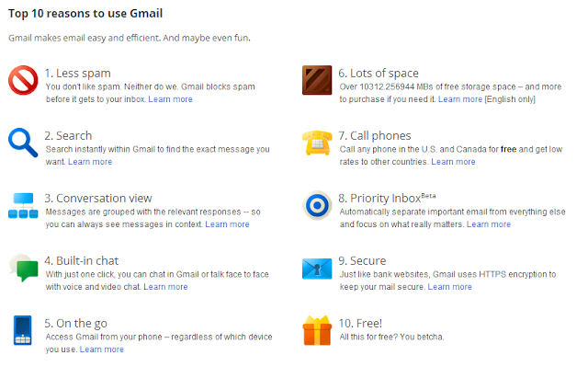The width and height of the screenshot is (588, 378).
Task: Click the '2. Search' heading
Action: point(68,135)
